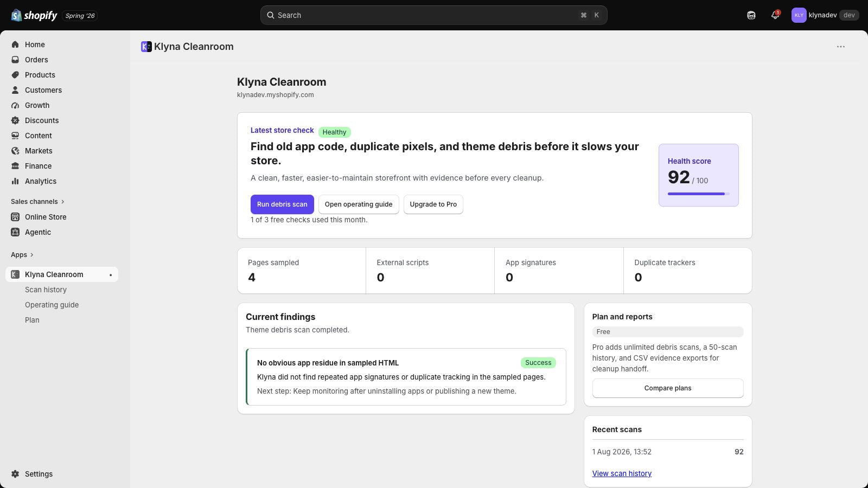The height and width of the screenshot is (488, 868).
Task: Click Upgrade to Pro button
Action: (433, 204)
